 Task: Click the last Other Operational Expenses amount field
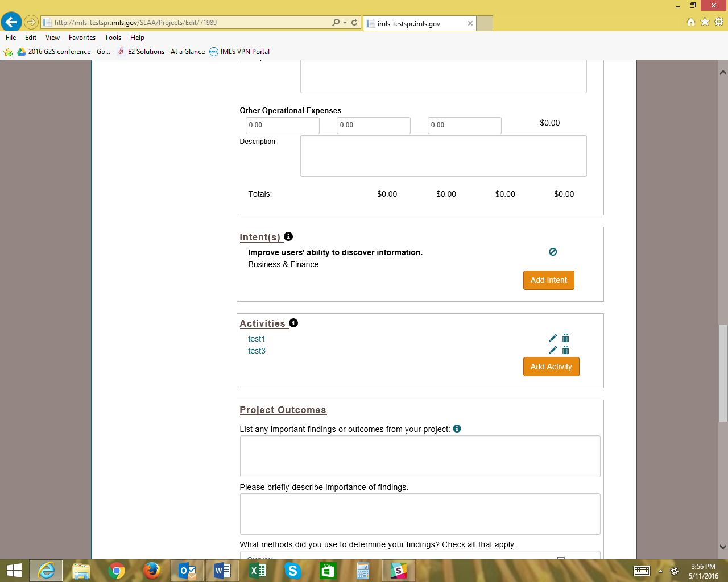[x=465, y=126]
